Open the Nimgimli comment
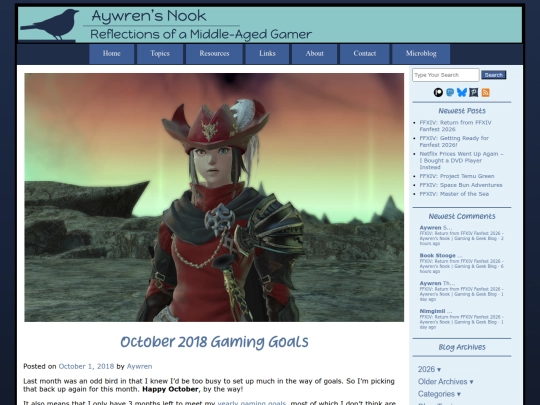 [461, 319]
